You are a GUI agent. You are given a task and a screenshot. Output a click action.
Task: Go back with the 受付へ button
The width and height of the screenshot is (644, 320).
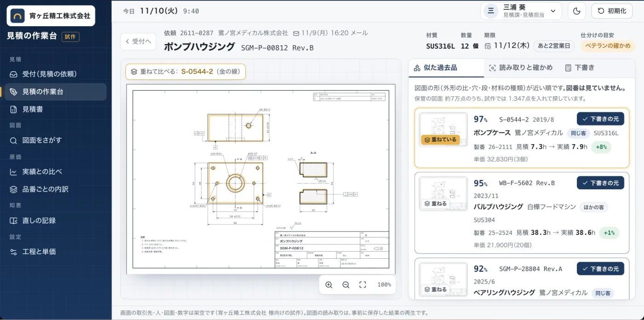click(138, 41)
